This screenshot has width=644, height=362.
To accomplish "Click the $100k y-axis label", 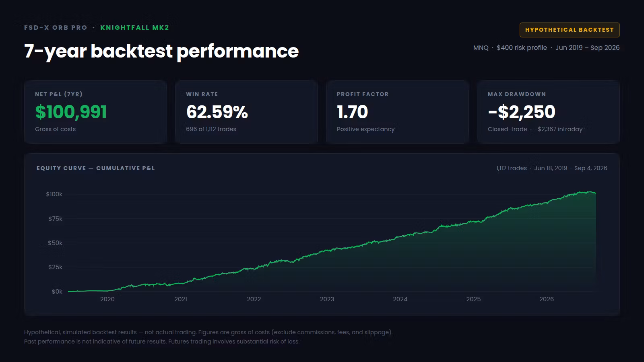I will click(x=54, y=194).
